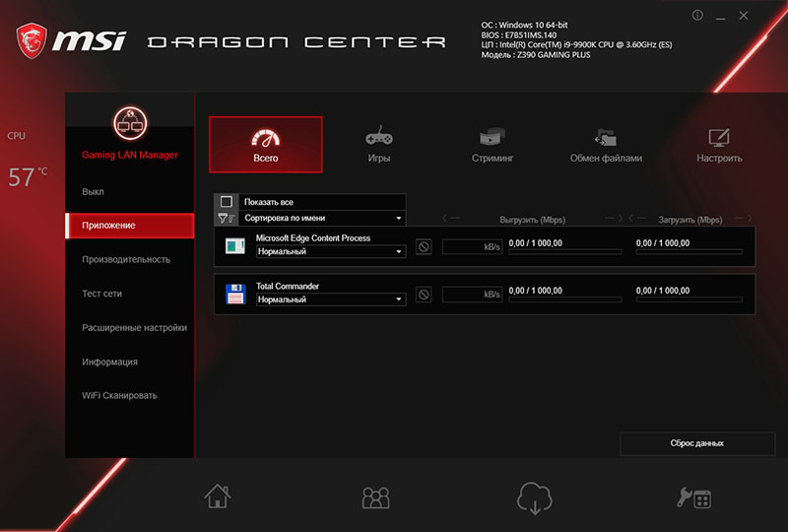Image resolution: width=788 pixels, height=532 pixels.
Task: Click the CPU 57 °C temperature reading
Action: tap(28, 177)
